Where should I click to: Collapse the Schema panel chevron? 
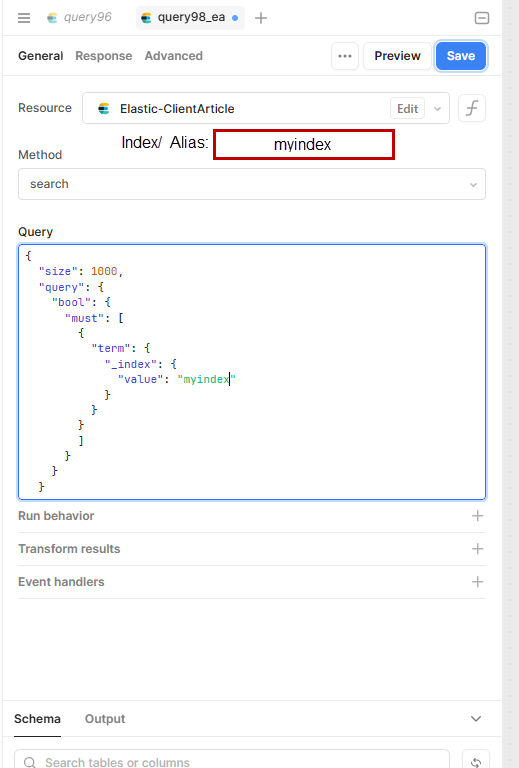click(x=476, y=719)
